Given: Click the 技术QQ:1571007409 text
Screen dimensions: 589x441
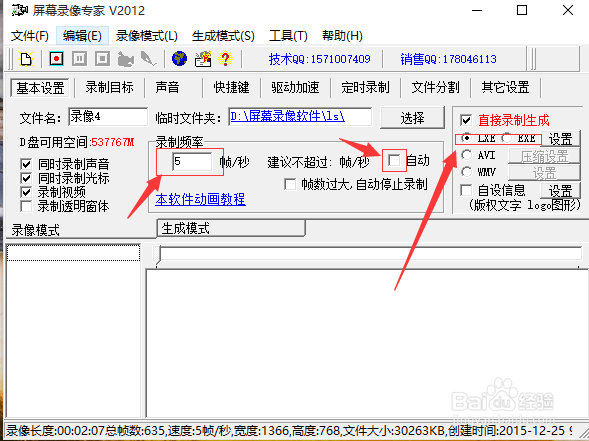Looking at the screenshot, I should (320, 59).
